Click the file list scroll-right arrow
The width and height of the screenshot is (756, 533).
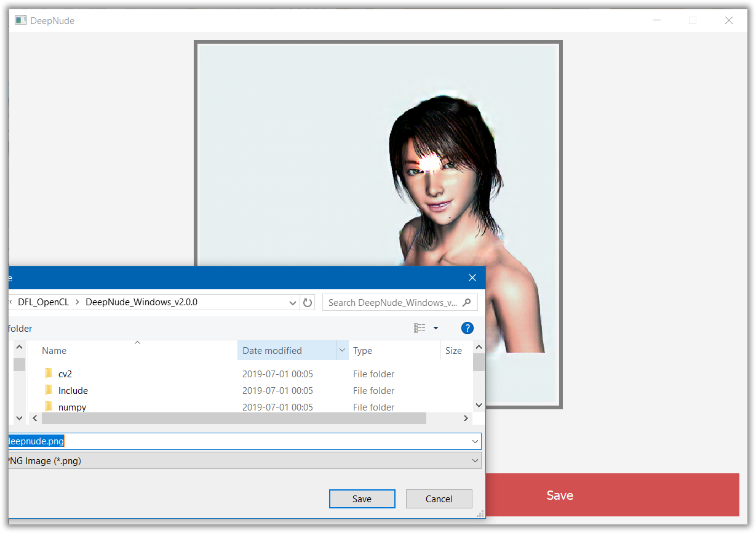466,418
